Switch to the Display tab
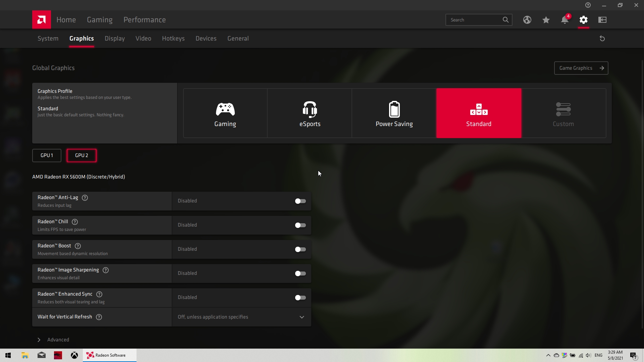 coord(114,39)
